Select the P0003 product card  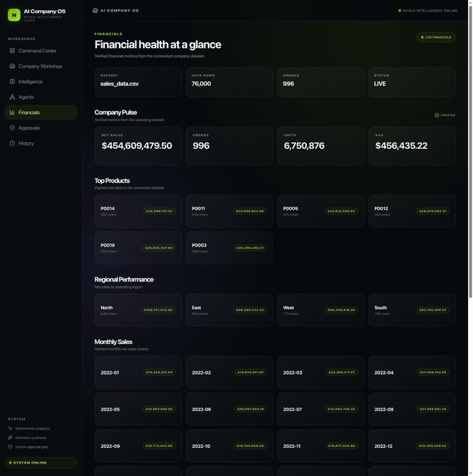[229, 248]
